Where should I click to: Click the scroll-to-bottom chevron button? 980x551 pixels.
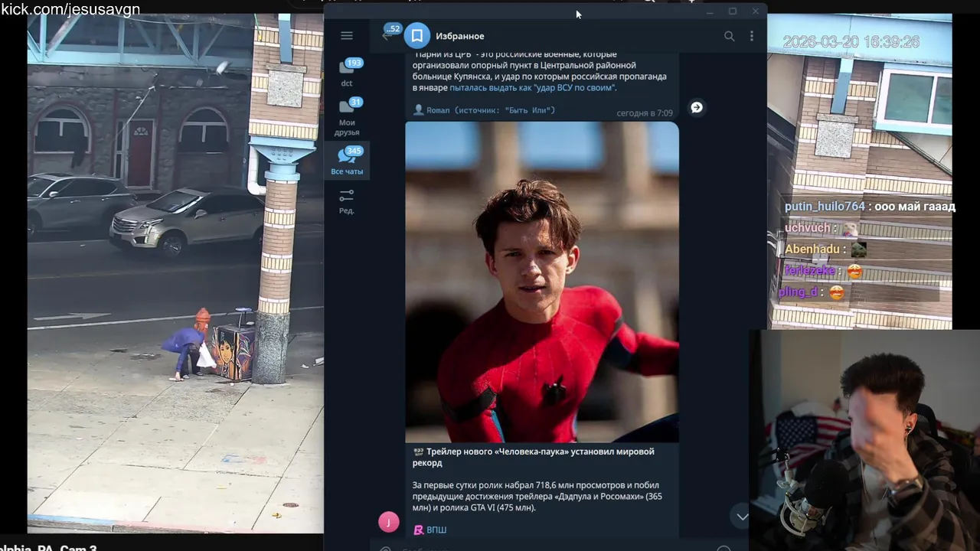(742, 517)
